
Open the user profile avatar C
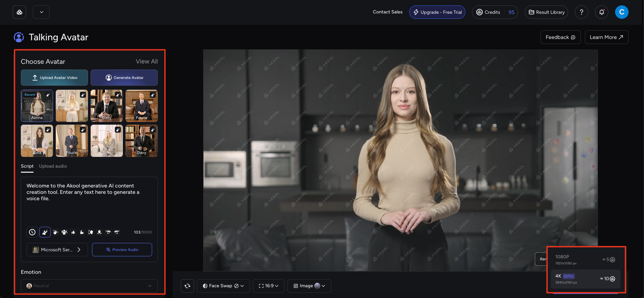(x=622, y=12)
